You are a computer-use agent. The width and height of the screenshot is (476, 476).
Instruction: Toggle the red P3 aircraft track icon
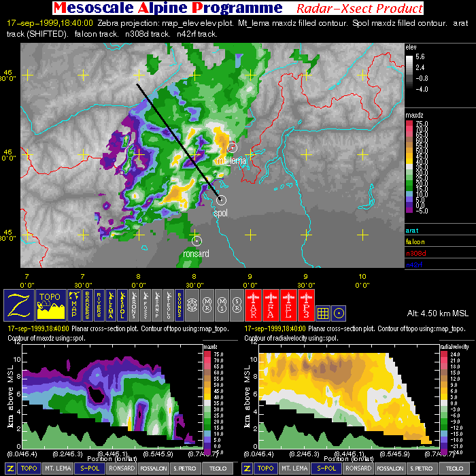306,305
